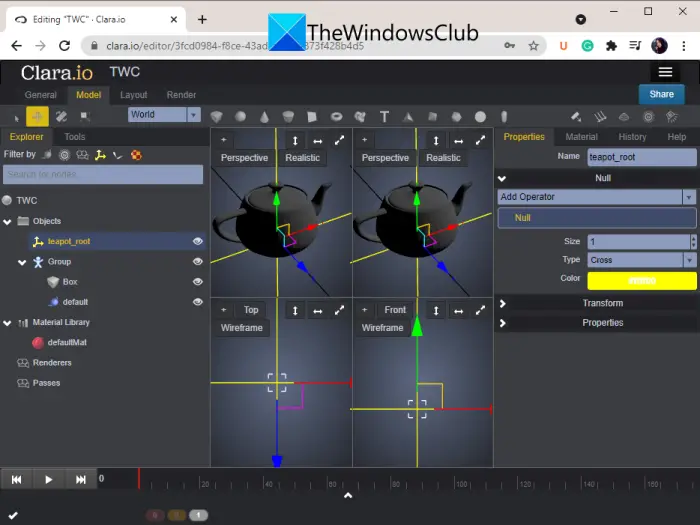Filter explorer by lights gear icon

65,155
